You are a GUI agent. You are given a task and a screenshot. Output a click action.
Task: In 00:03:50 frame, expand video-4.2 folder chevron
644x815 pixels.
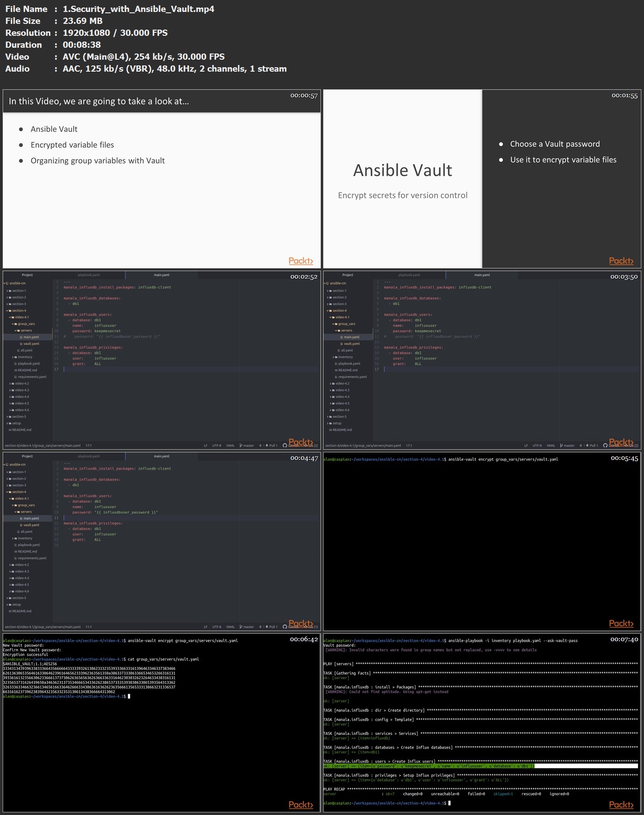(331, 384)
